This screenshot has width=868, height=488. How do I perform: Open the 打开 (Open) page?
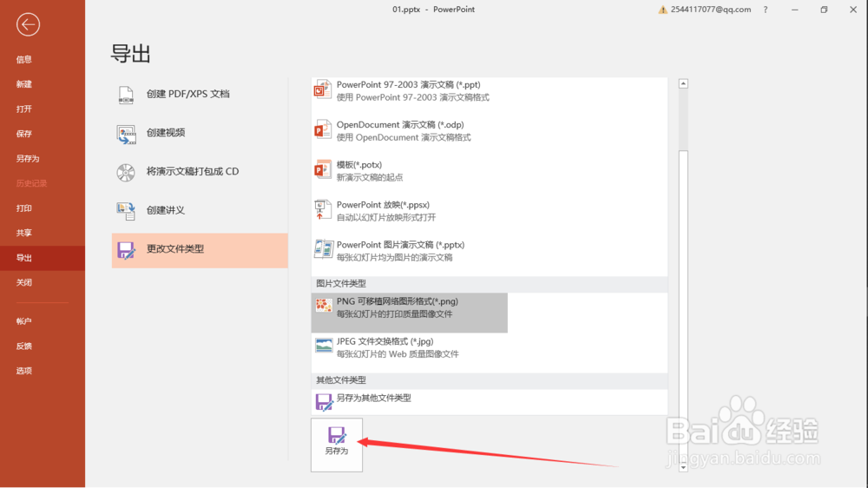pos(23,109)
